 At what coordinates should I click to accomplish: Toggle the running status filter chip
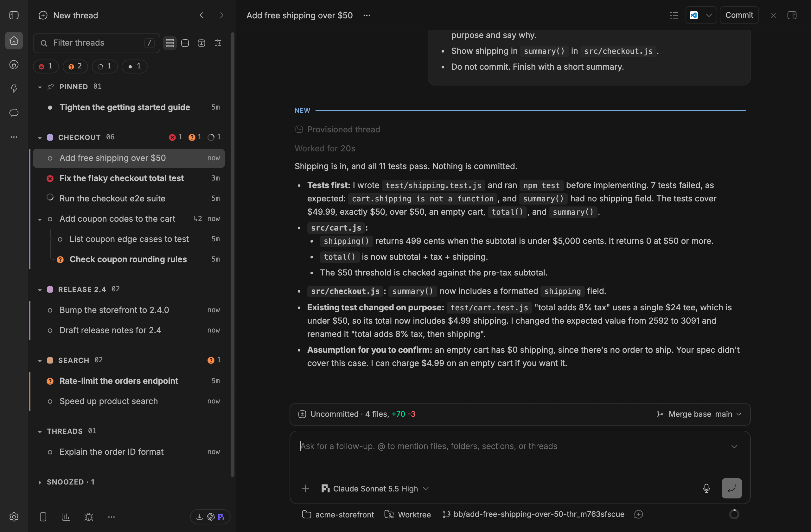tap(105, 66)
